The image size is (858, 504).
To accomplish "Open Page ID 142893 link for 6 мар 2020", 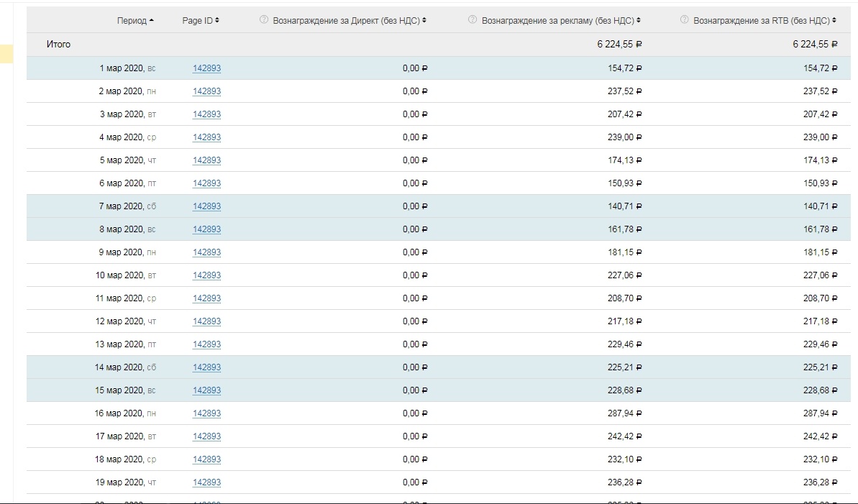I will [207, 183].
